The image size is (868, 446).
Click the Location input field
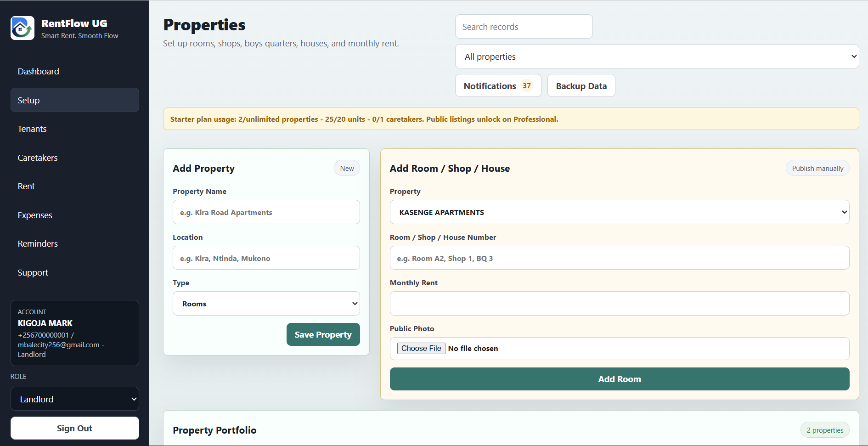pyautogui.click(x=266, y=258)
